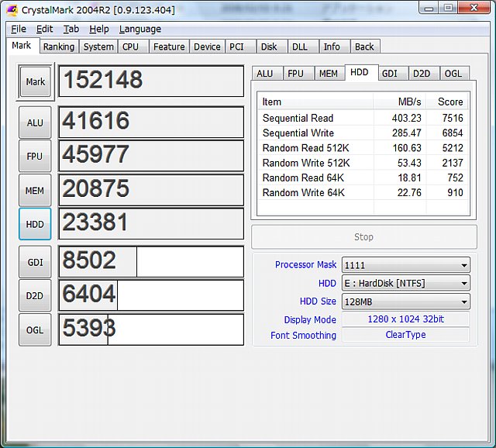Click the ClearType font smoothing field
Image resolution: width=496 pixels, height=448 pixels.
click(x=405, y=335)
